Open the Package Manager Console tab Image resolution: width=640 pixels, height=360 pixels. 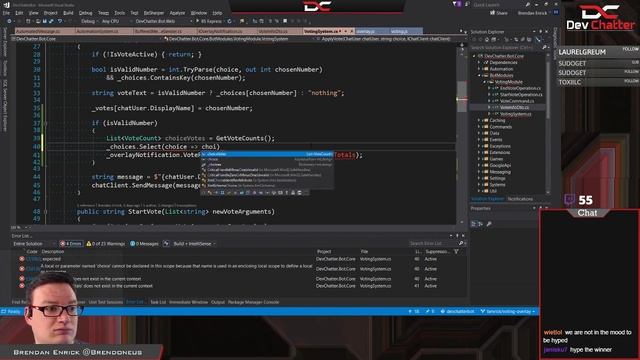pyautogui.click(x=253, y=302)
